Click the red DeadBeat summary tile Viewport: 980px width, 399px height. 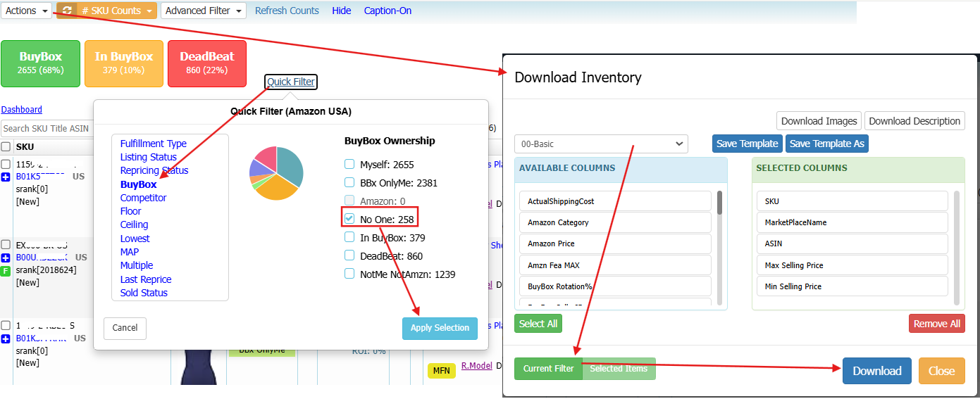[x=207, y=63]
